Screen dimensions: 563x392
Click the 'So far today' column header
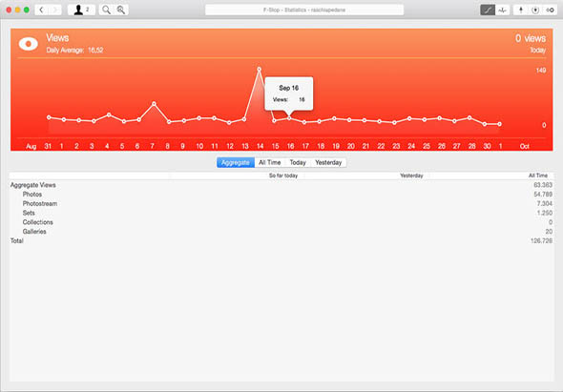coord(283,175)
